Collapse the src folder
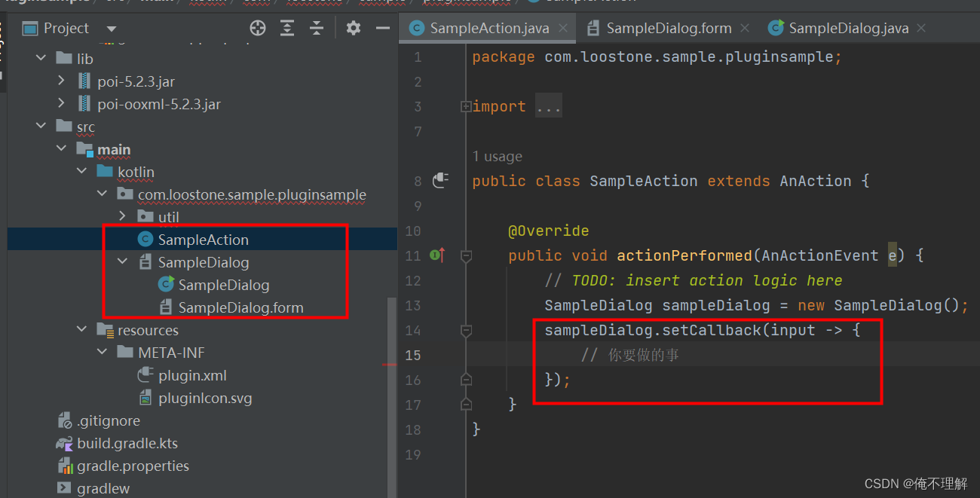Viewport: 980px width, 498px height. (41, 127)
